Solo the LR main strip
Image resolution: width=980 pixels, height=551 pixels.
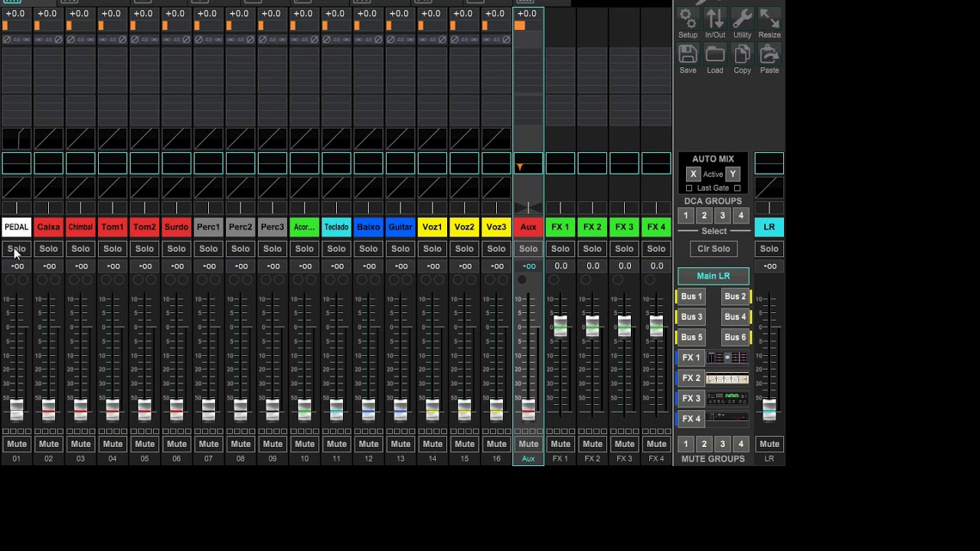click(x=769, y=249)
